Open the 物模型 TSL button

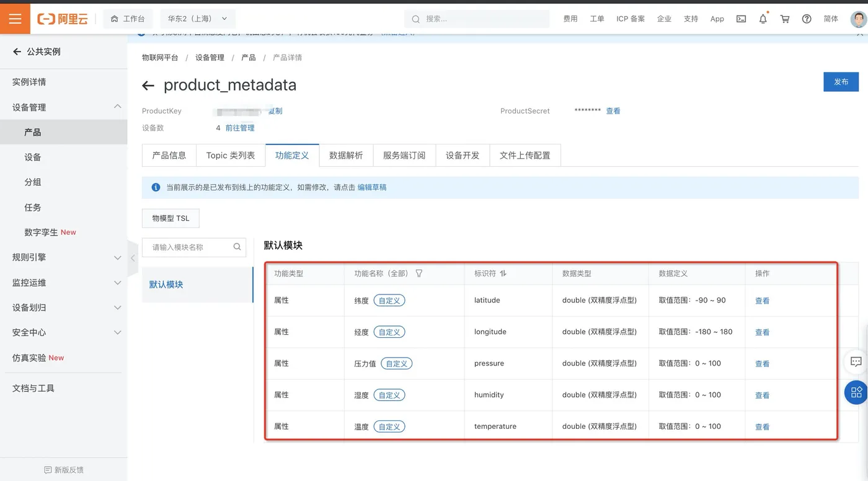(170, 218)
